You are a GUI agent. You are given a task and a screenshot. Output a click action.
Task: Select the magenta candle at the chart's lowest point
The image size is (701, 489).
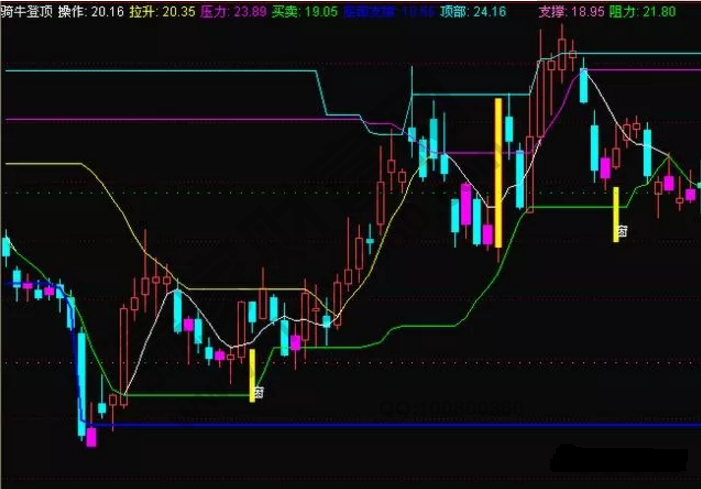click(91, 437)
